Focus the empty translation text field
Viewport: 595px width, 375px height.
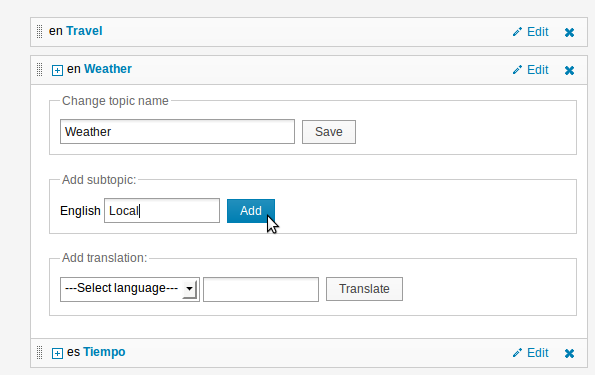tap(261, 289)
